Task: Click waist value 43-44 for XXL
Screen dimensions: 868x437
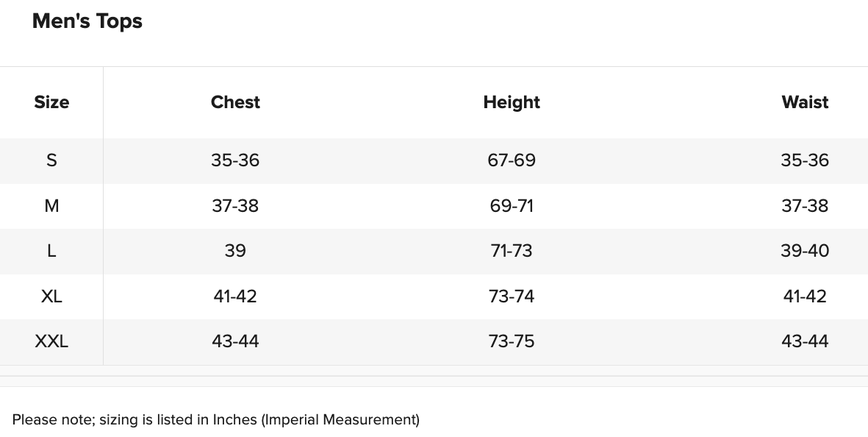Action: (x=805, y=341)
